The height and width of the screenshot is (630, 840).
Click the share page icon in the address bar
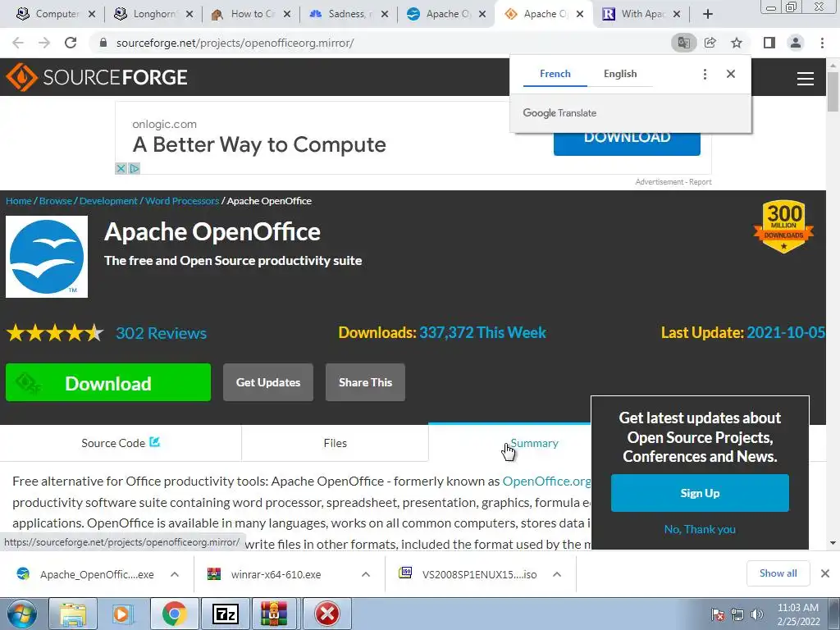[x=710, y=43]
